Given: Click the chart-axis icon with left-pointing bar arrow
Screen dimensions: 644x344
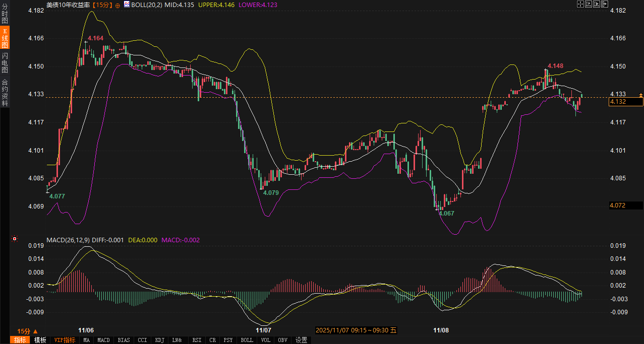Looking at the screenshot, I should [588, 4].
